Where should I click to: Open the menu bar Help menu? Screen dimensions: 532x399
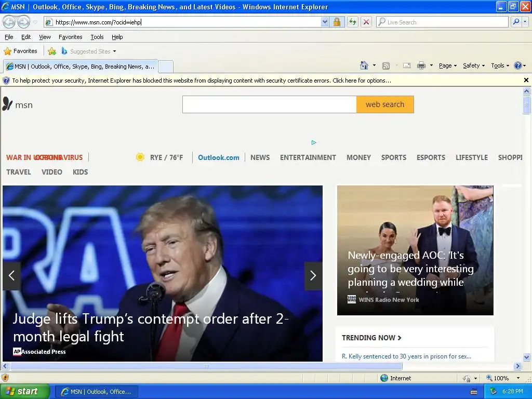(117, 37)
